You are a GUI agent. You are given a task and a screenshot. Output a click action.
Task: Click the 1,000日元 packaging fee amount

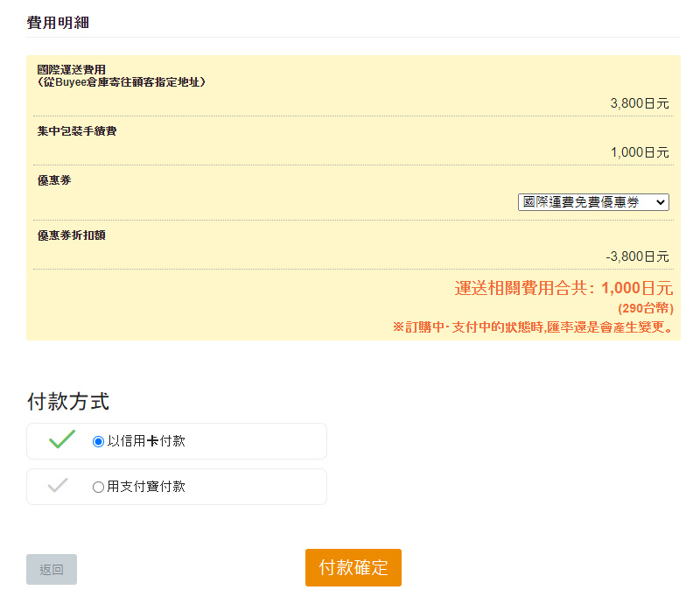[640, 152]
